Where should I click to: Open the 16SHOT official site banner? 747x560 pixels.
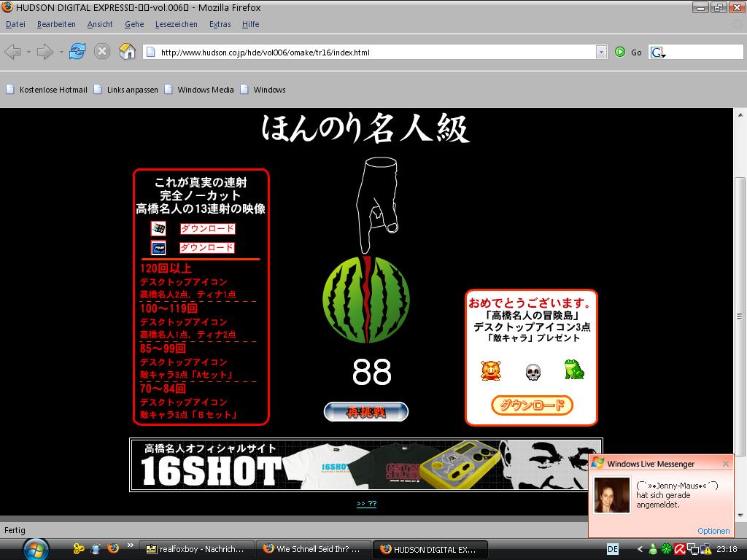tap(366, 464)
